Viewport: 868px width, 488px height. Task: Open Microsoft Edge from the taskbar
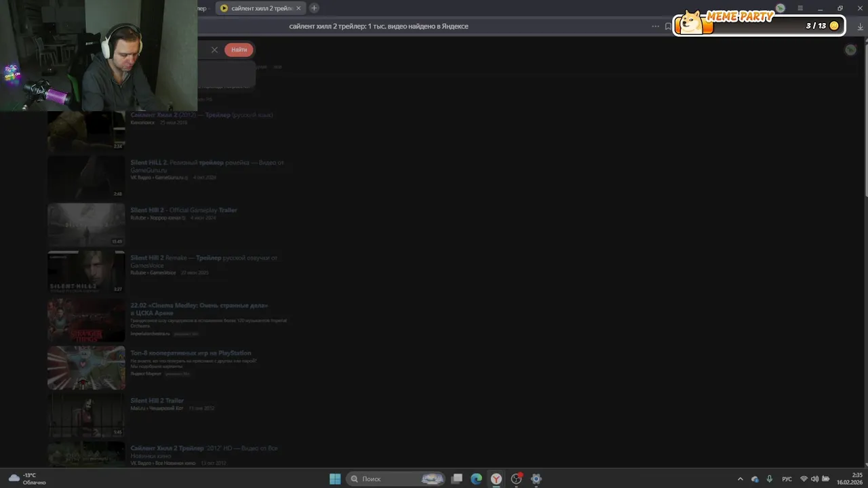pyautogui.click(x=477, y=479)
